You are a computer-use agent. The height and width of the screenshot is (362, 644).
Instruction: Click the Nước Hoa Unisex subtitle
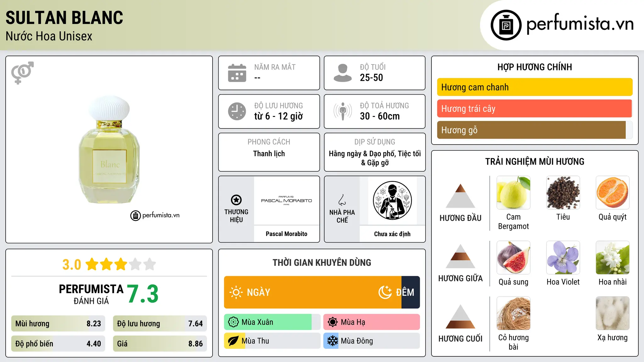pos(49,36)
